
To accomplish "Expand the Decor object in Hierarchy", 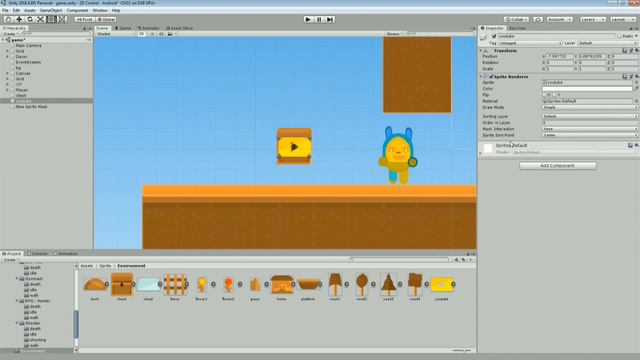I will (7, 57).
